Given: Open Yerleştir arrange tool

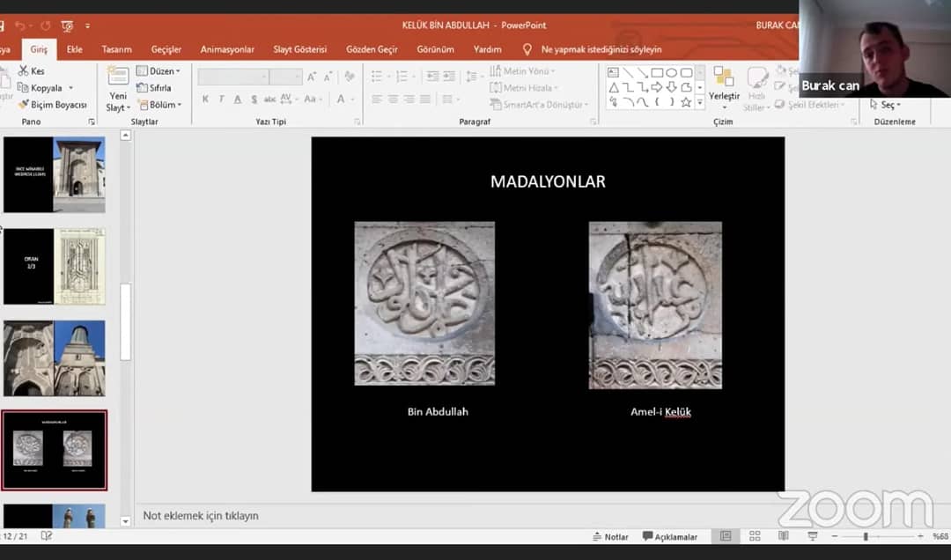Looking at the screenshot, I should click(724, 87).
